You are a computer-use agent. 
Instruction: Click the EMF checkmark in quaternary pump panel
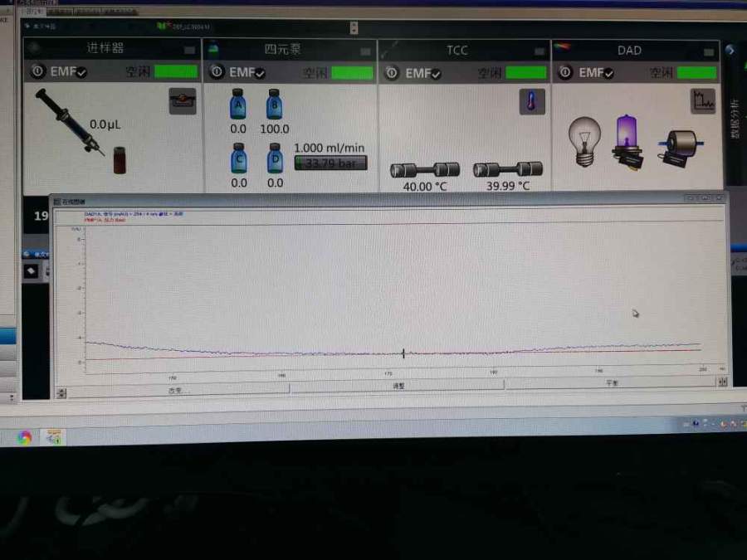260,73
